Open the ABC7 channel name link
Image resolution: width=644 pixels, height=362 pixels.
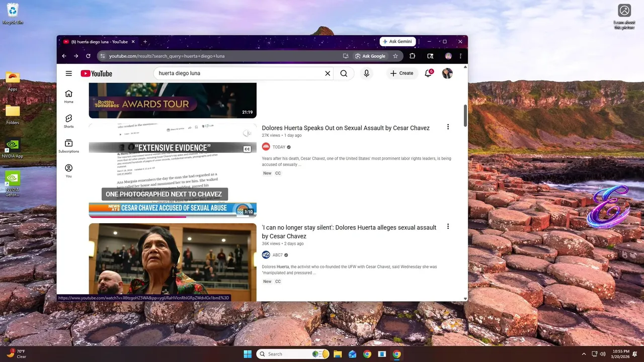[278, 255]
